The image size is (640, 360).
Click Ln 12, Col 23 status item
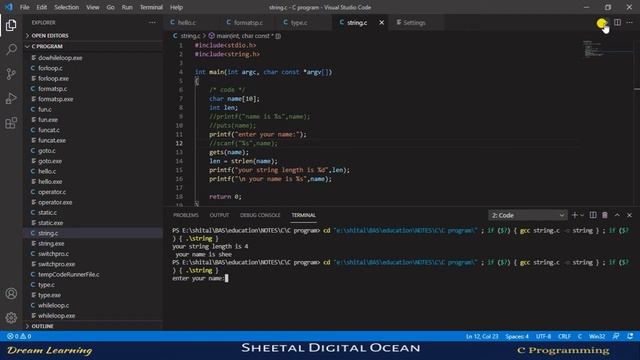click(x=482, y=336)
